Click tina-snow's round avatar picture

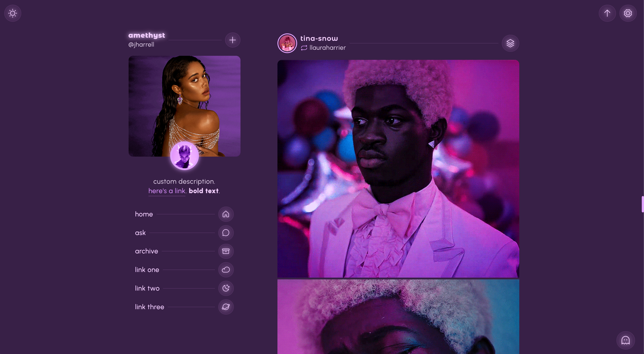point(287,43)
